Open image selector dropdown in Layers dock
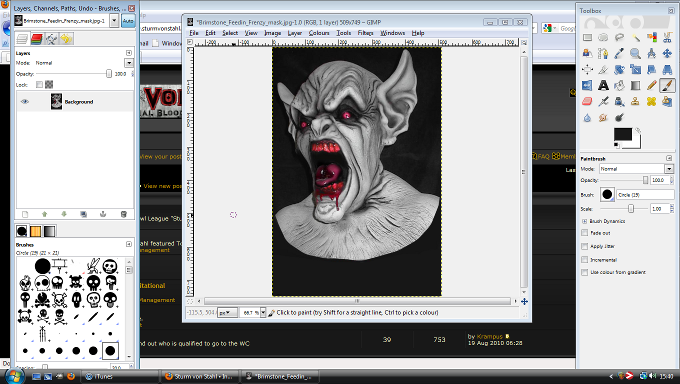Screen dimensions: 680x384 point(114,20)
